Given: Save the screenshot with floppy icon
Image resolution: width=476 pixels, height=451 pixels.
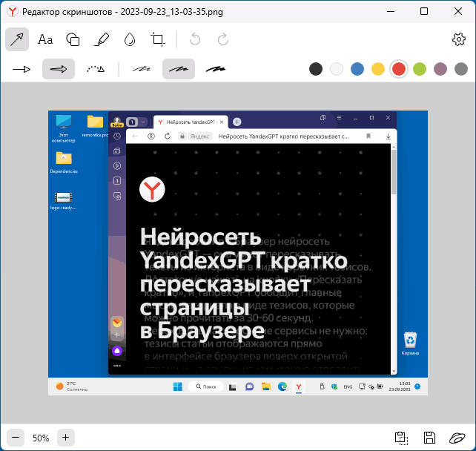Looking at the screenshot, I should tap(429, 438).
